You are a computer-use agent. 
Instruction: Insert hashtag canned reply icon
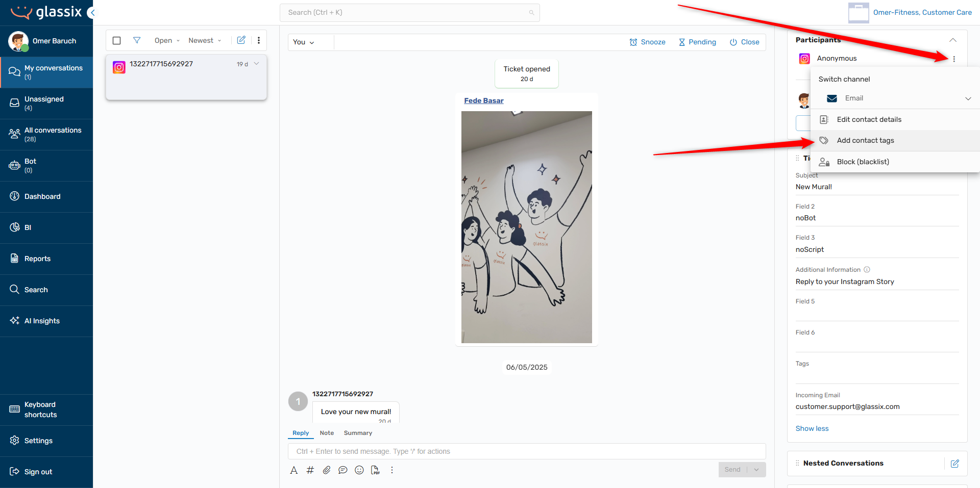310,470
